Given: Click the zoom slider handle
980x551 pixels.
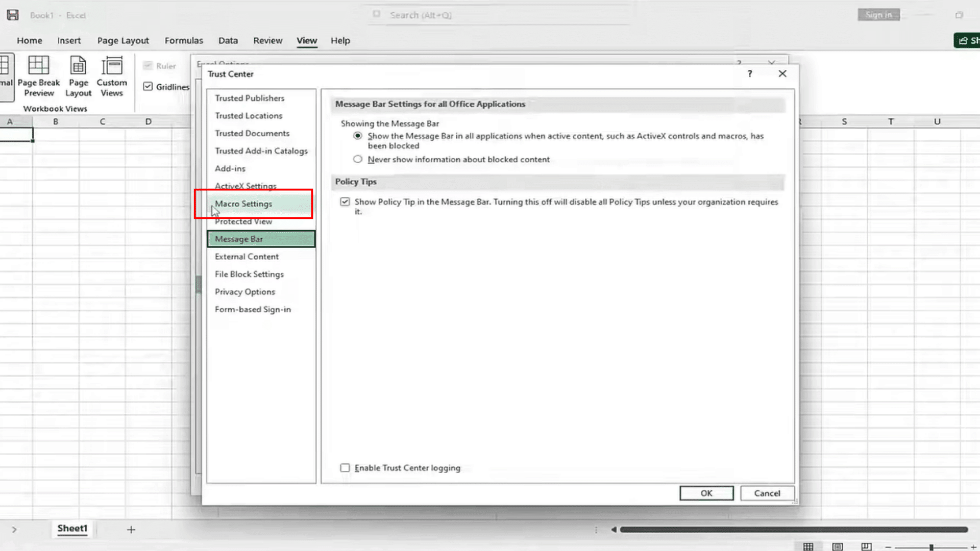Looking at the screenshot, I should click(932, 547).
